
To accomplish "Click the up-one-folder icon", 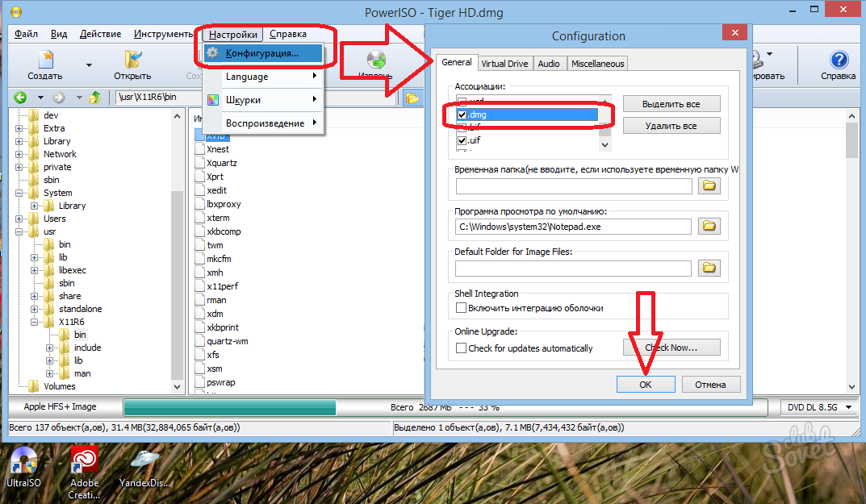I will pos(95,98).
